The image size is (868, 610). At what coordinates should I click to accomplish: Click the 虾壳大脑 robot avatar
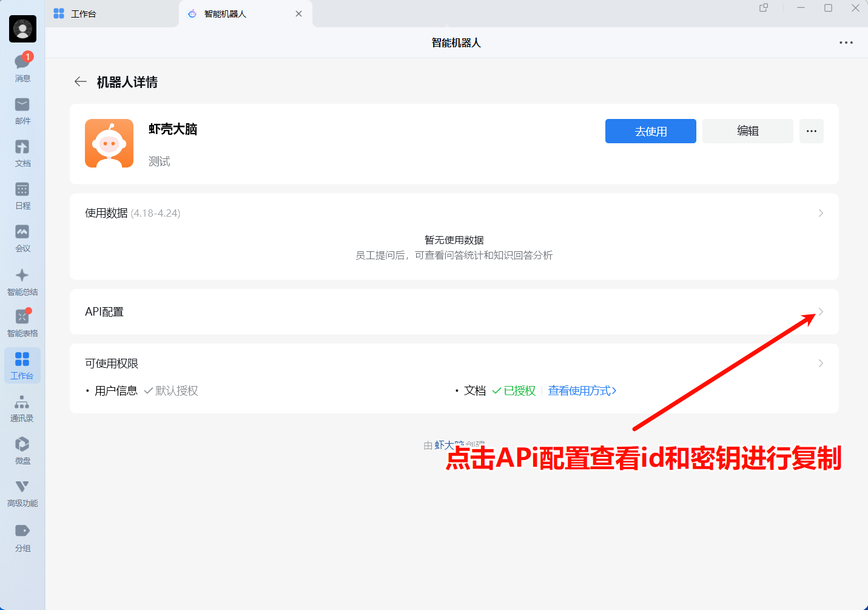(109, 143)
